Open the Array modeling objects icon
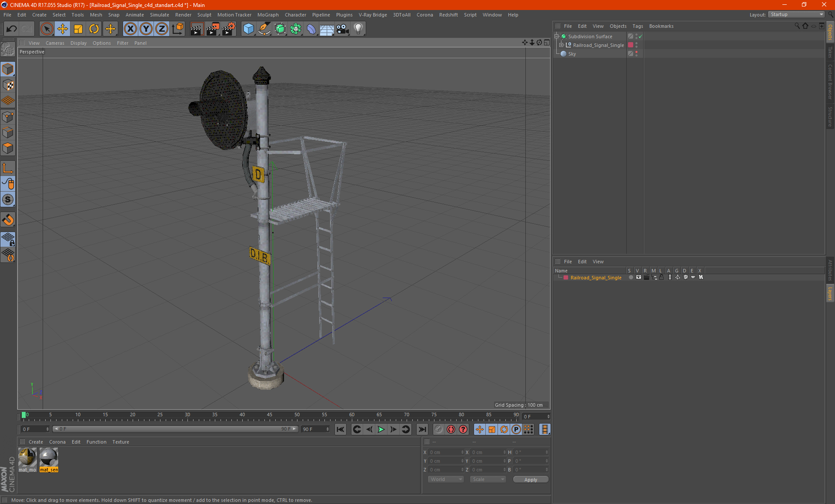Image resolution: width=835 pixels, height=504 pixels. [x=296, y=29]
